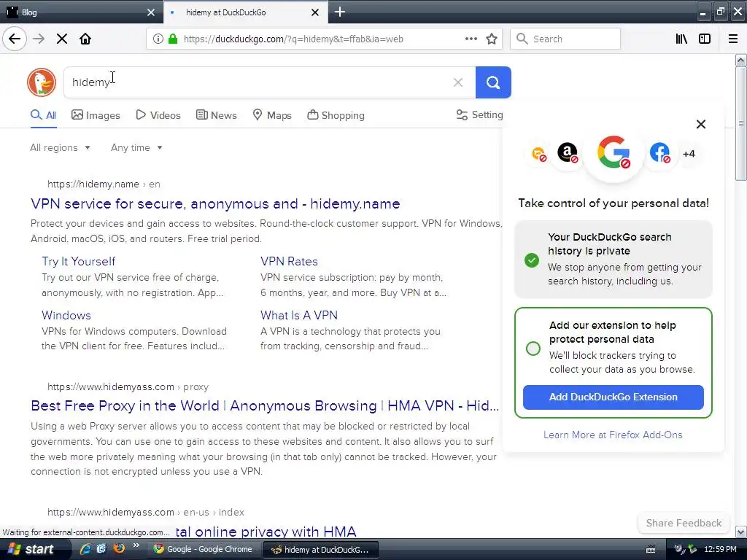
Task: Show site information icon in address bar
Action: point(158,39)
